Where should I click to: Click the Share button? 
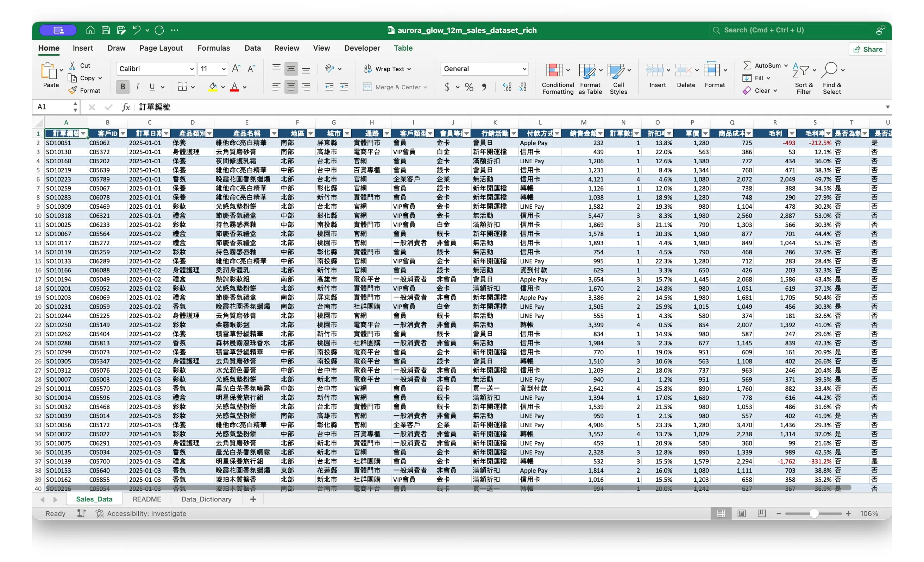click(867, 49)
